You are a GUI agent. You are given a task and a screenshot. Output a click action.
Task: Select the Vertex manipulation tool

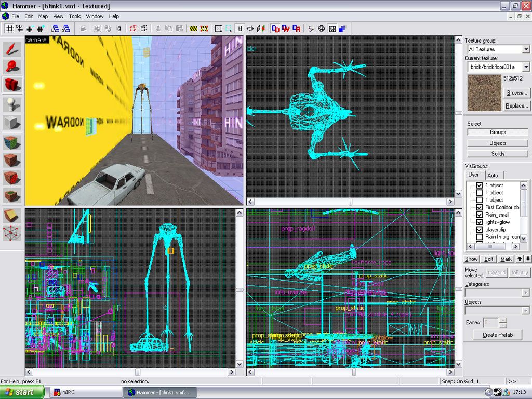pos(12,233)
